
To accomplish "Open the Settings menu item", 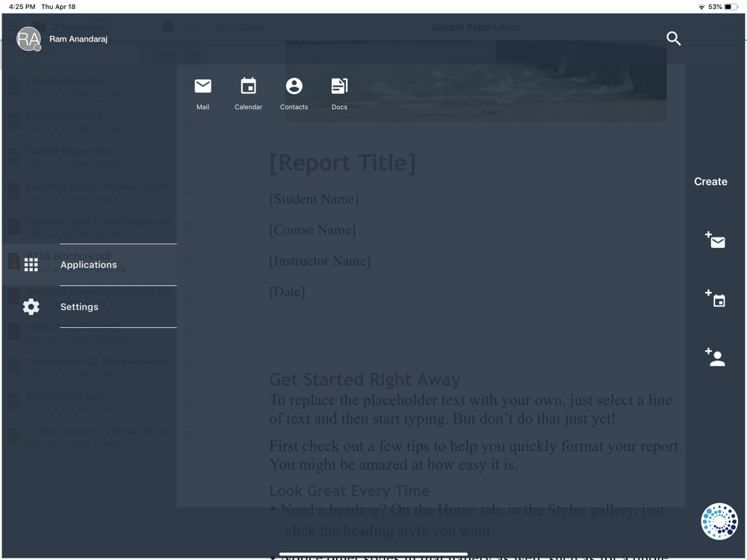I will coord(90,307).
